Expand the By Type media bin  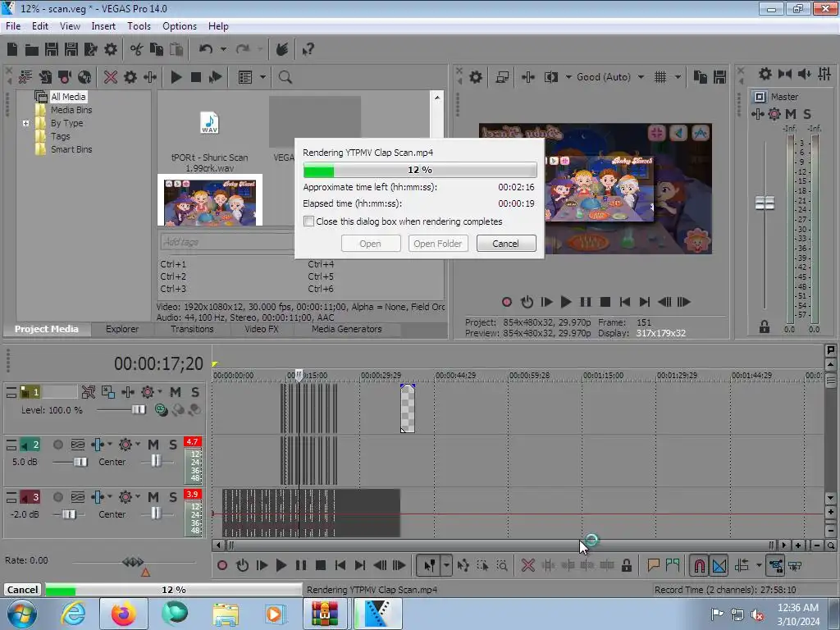[x=25, y=123]
